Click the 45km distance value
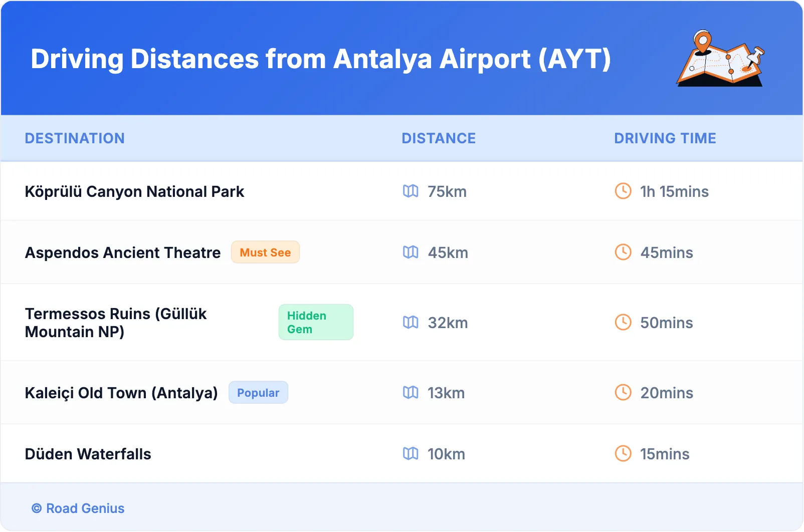 (x=448, y=252)
